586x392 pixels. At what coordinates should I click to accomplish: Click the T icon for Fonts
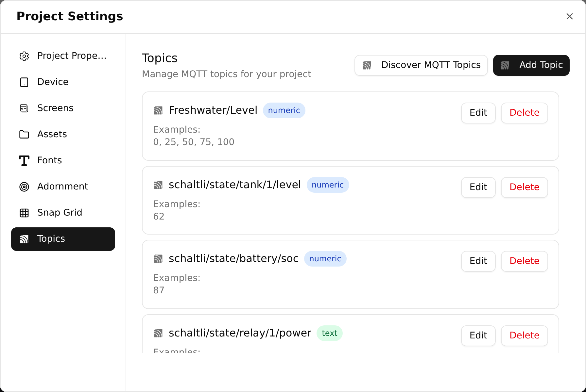point(24,161)
